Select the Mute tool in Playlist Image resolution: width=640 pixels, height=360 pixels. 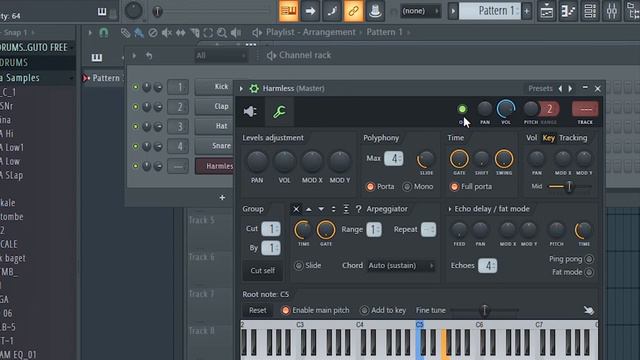(x=167, y=33)
